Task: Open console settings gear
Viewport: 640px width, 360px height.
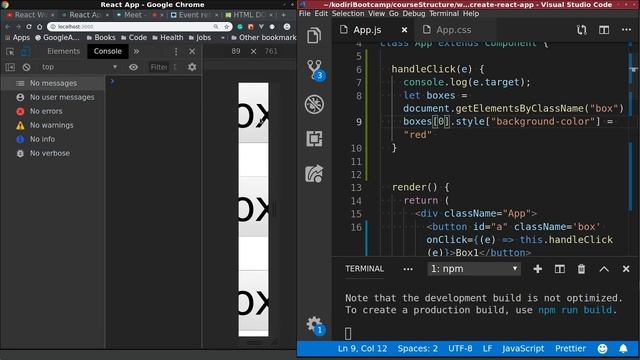Action: pyautogui.click(x=192, y=67)
